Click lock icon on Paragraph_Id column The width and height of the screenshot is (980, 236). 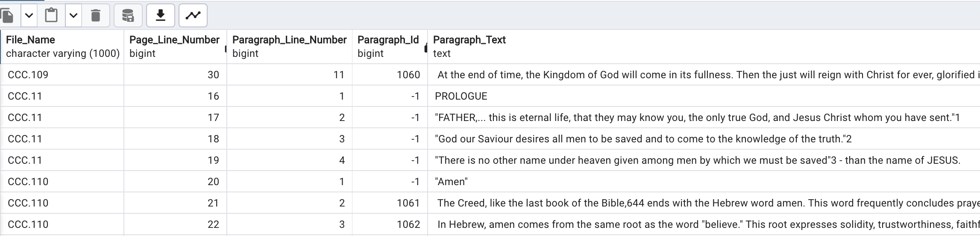[x=425, y=48]
